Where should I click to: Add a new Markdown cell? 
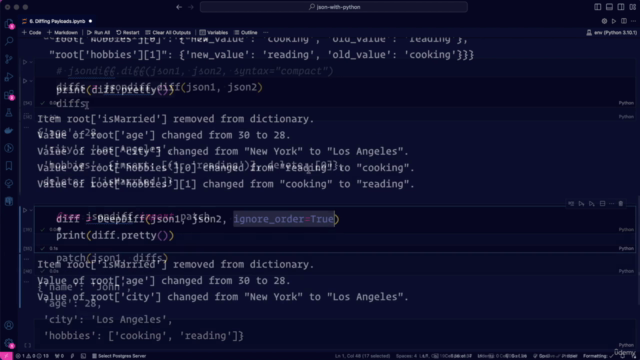pyautogui.click(x=62, y=33)
